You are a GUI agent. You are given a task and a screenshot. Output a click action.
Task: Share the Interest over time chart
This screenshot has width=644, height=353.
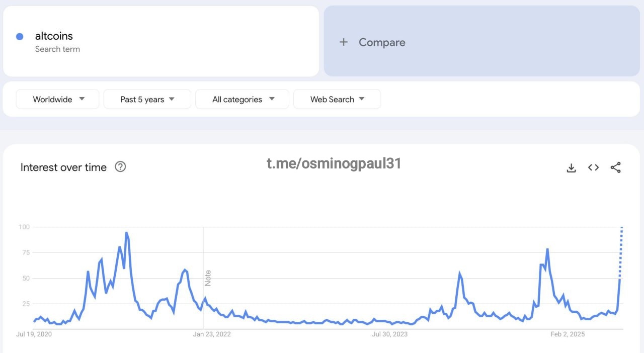615,168
